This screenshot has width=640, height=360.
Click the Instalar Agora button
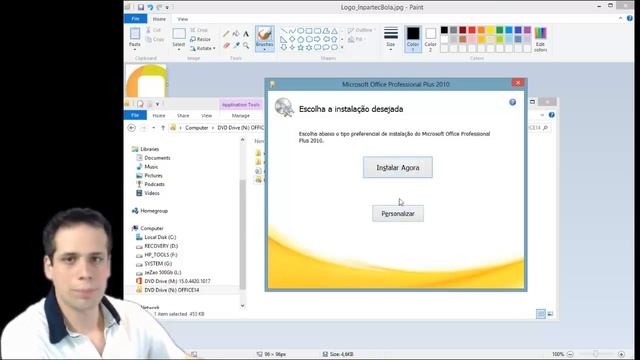(398, 167)
